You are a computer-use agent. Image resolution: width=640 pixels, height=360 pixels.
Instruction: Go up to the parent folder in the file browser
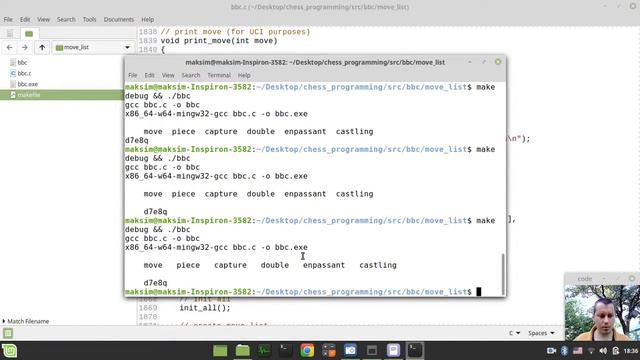coord(42,47)
